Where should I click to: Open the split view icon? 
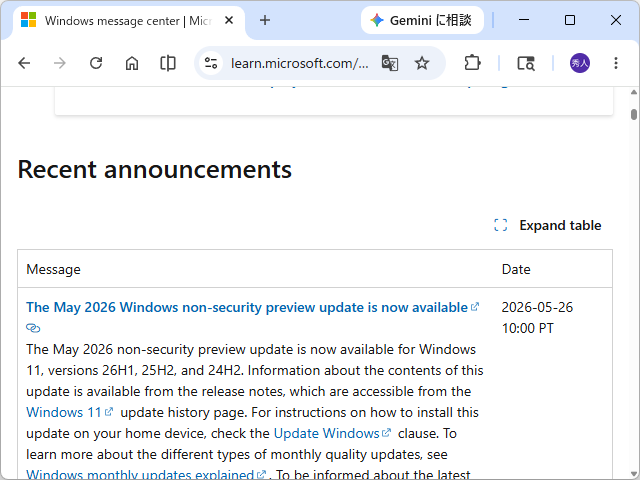pyautogui.click(x=168, y=63)
